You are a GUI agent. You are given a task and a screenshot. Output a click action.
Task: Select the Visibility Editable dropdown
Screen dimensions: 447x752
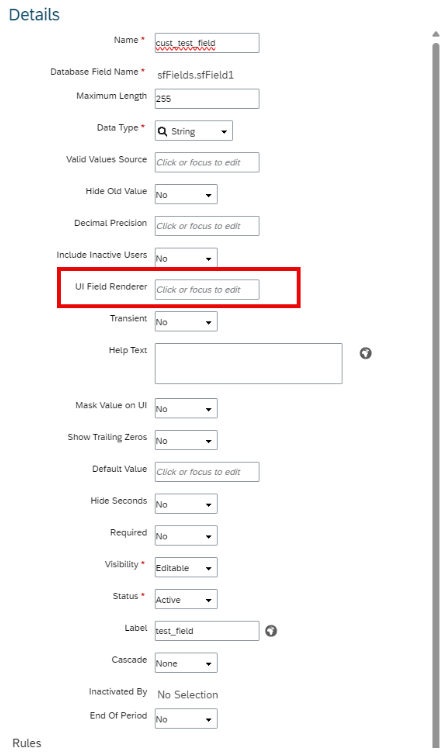(x=186, y=567)
